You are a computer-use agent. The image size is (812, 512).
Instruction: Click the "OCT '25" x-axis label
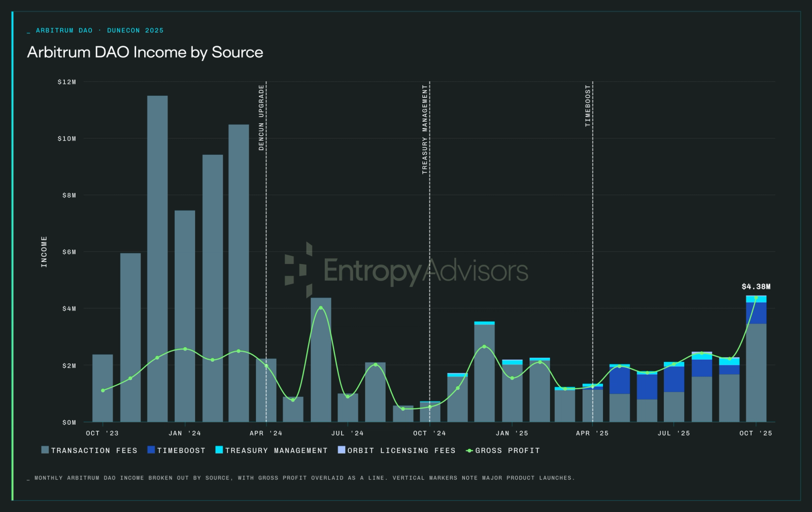[x=756, y=433]
